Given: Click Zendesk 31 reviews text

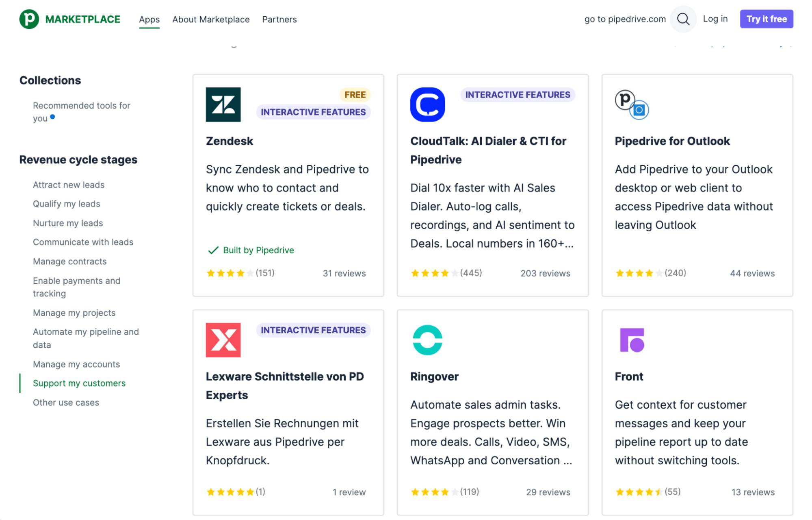Looking at the screenshot, I should coord(344,274).
